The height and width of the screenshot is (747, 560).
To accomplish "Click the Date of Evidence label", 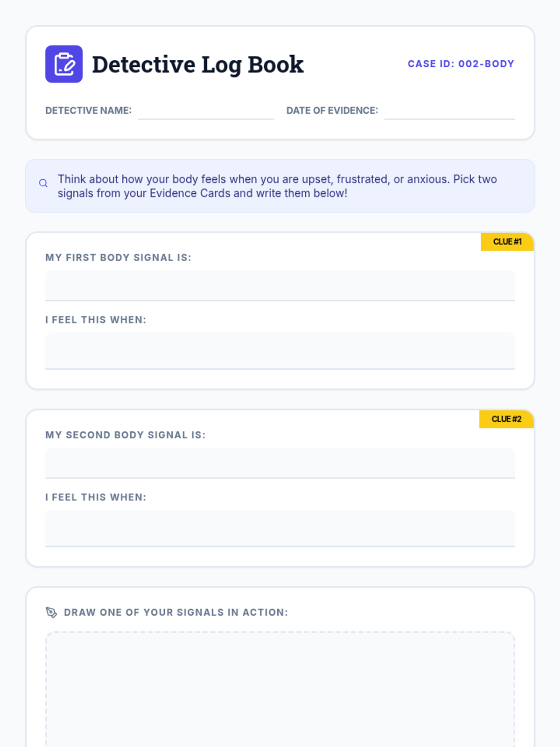I will coord(332,111).
